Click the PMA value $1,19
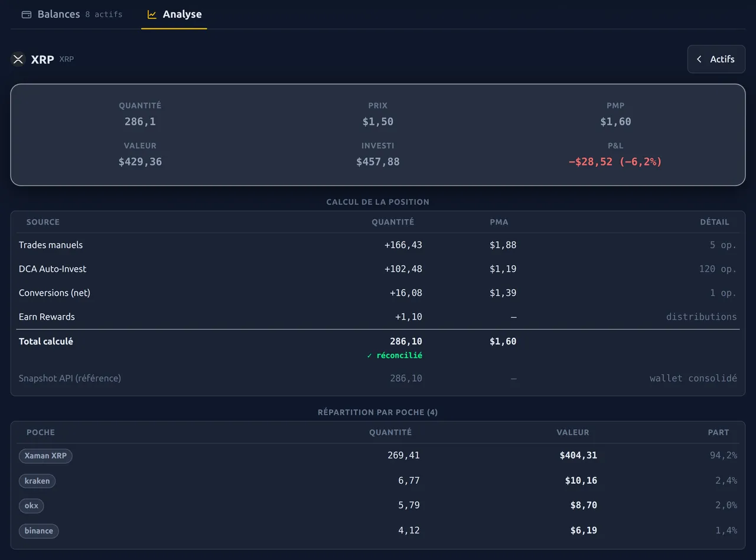The width and height of the screenshot is (756, 560). point(503,269)
